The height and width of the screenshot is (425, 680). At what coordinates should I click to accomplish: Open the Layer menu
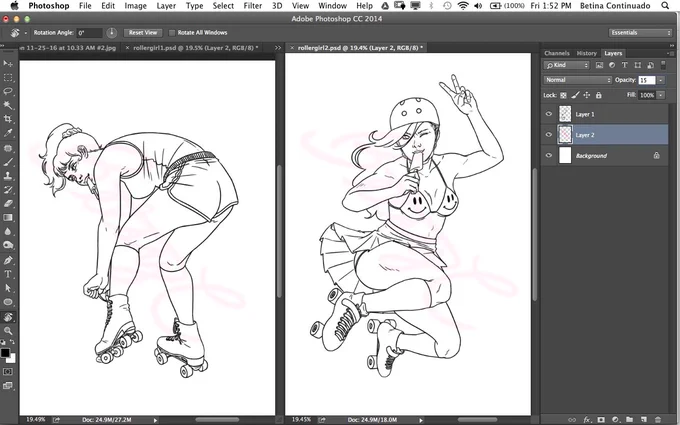(x=166, y=6)
